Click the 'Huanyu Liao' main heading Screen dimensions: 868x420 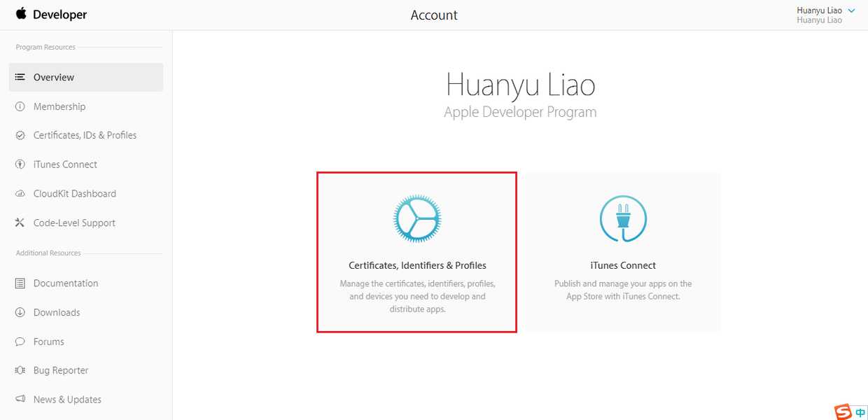(520, 85)
